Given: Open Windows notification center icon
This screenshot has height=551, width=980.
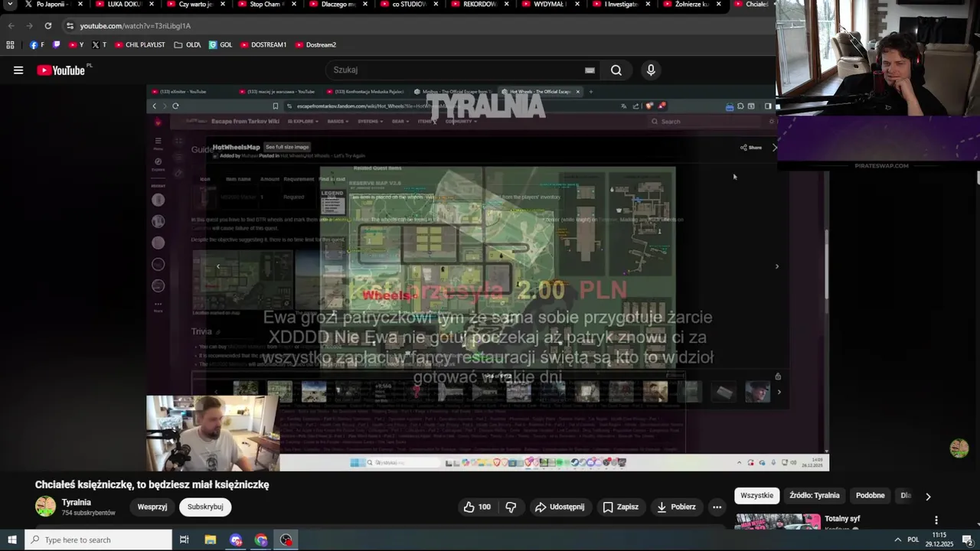Looking at the screenshot, I should [x=967, y=540].
